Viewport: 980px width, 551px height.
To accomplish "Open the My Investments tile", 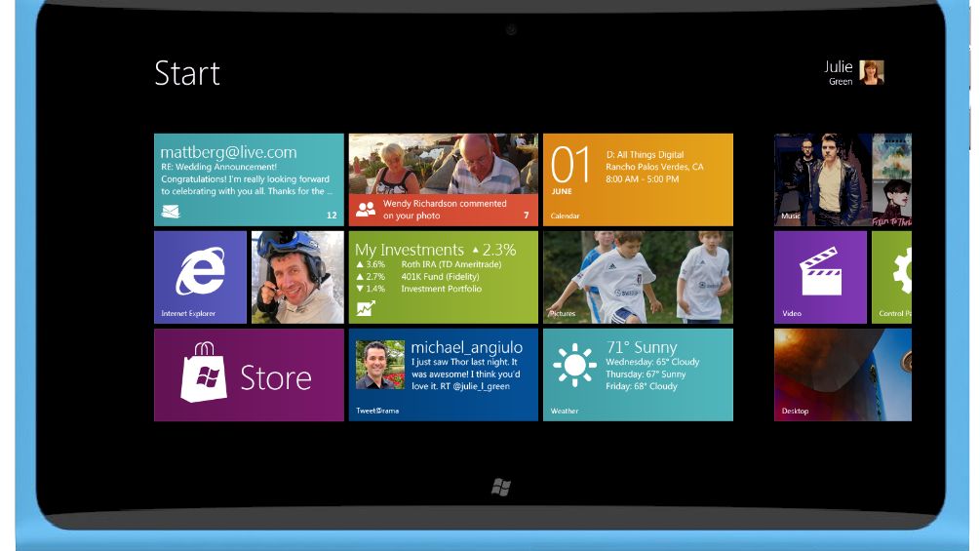I will 443,277.
